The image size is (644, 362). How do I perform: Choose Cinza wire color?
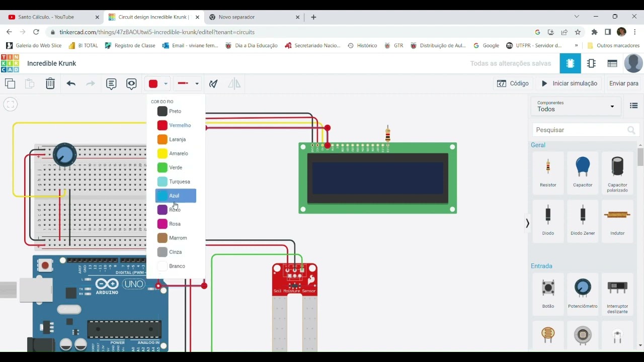click(x=176, y=252)
